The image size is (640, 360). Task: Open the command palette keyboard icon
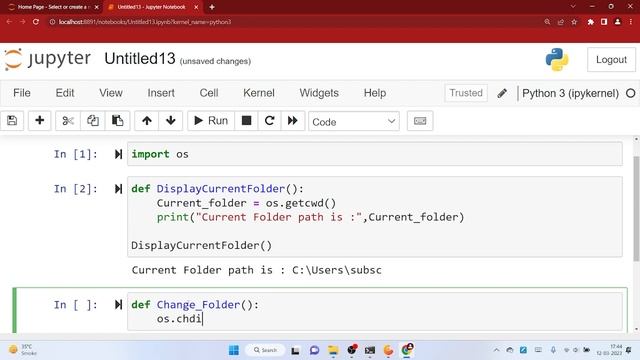click(420, 121)
